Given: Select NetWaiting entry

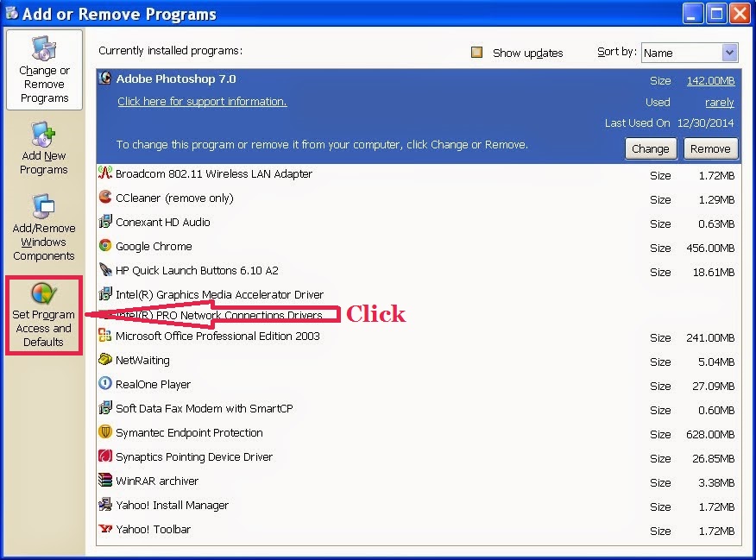Looking at the screenshot, I should point(419,361).
